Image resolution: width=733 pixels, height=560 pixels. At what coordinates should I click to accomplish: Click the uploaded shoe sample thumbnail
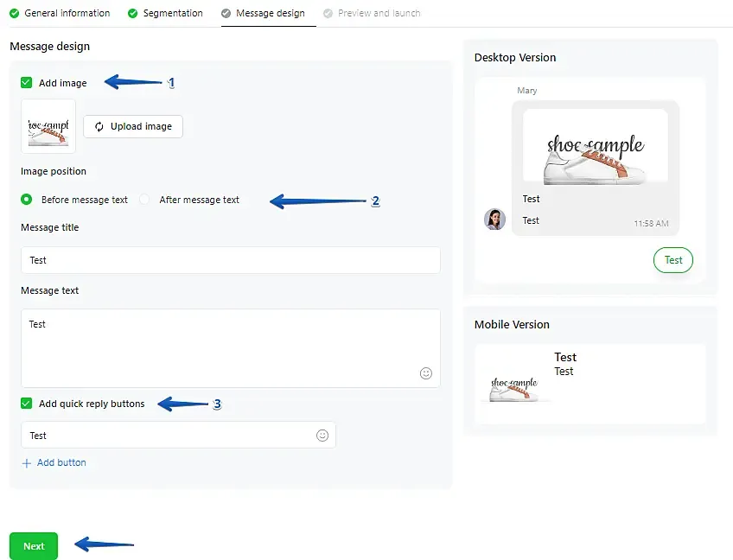tap(48, 126)
